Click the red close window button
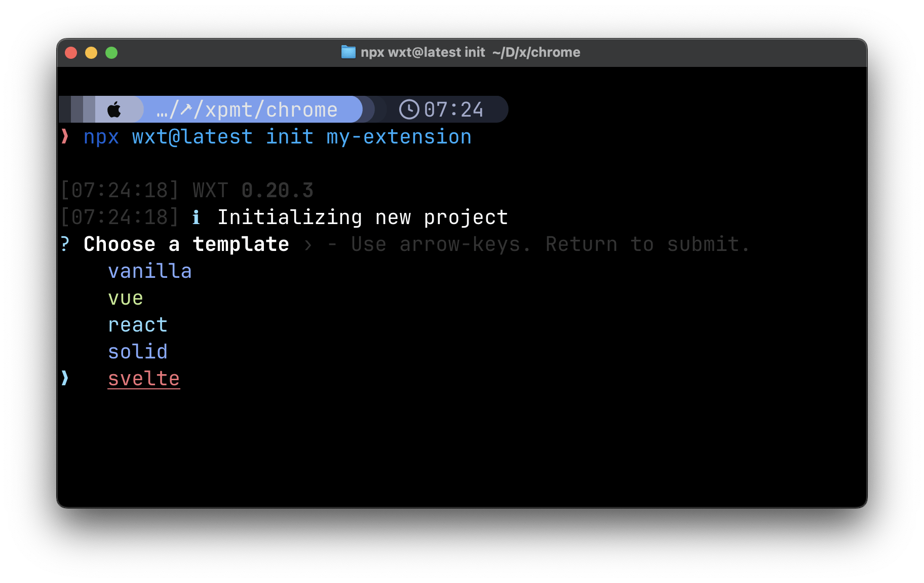924x583 pixels. [71, 53]
